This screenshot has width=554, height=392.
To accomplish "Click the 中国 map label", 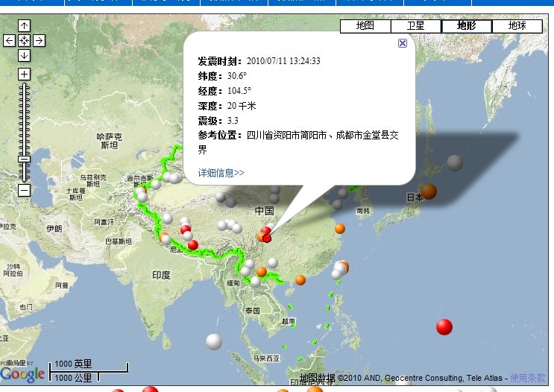I will coord(265,211).
